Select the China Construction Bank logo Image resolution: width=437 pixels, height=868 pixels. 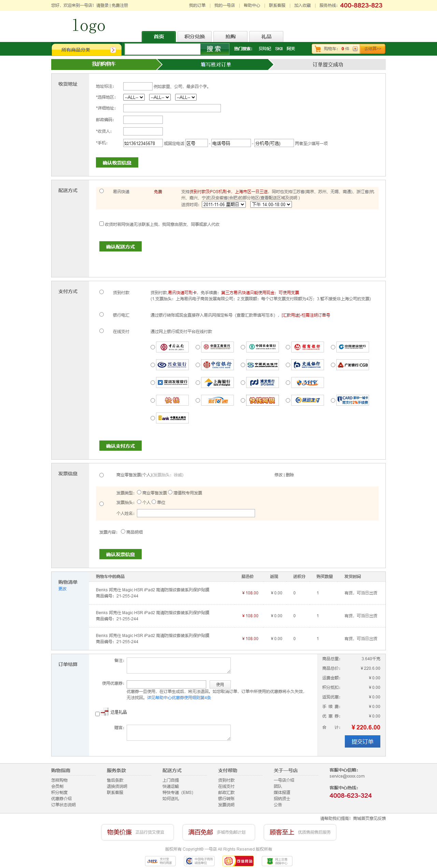(x=352, y=347)
